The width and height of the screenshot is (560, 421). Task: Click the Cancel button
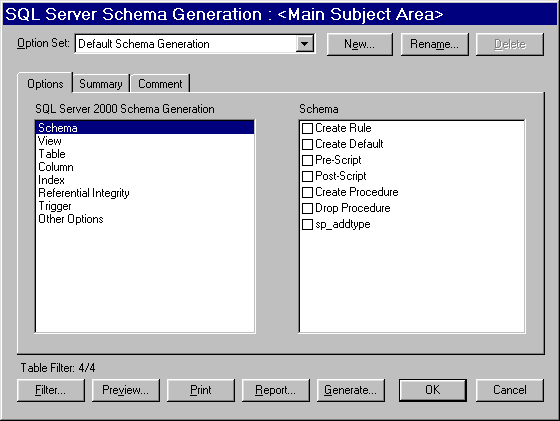(510, 390)
